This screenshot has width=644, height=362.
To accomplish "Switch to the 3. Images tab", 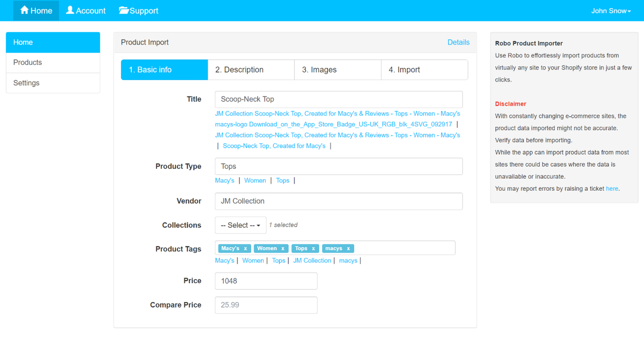I will [x=338, y=70].
